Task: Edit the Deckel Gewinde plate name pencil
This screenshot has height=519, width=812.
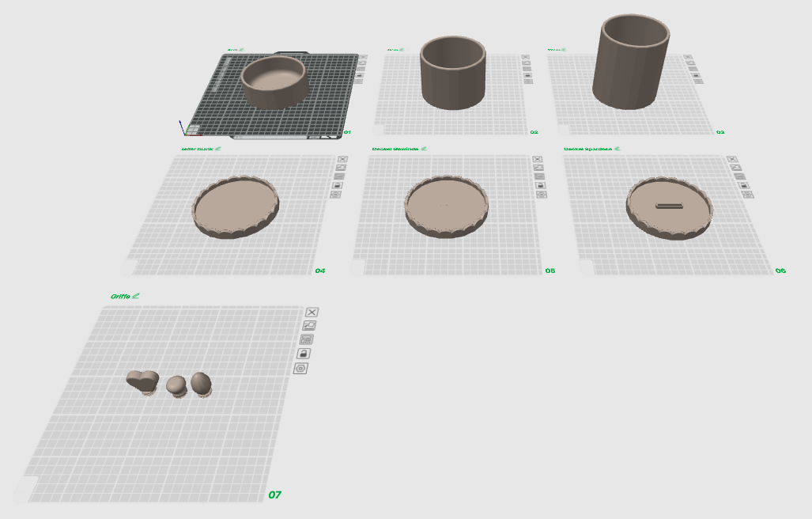Action: click(424, 149)
